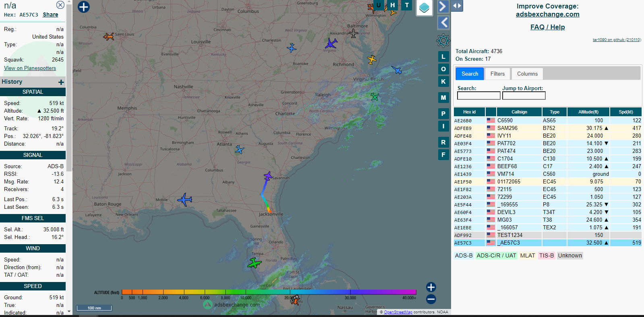This screenshot has height=317, width=644.
Task: Click the orange aircraft near Saint Louis
Action: pos(108,37)
